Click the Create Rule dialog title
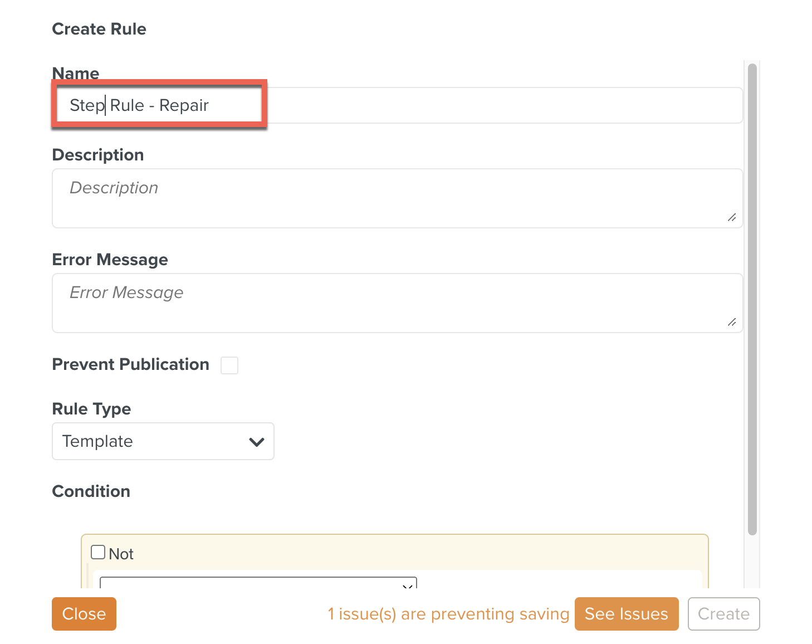This screenshot has height=644, width=812. tap(99, 29)
